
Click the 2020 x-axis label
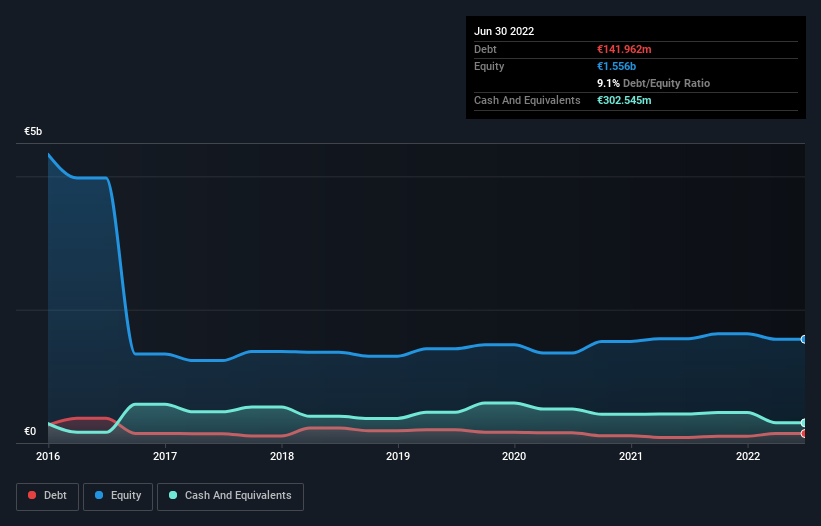[x=514, y=456]
